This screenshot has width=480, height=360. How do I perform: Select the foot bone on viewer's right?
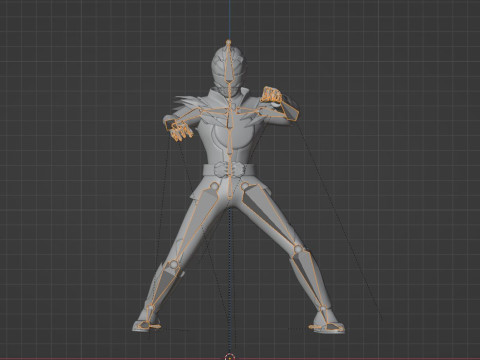tap(328, 326)
